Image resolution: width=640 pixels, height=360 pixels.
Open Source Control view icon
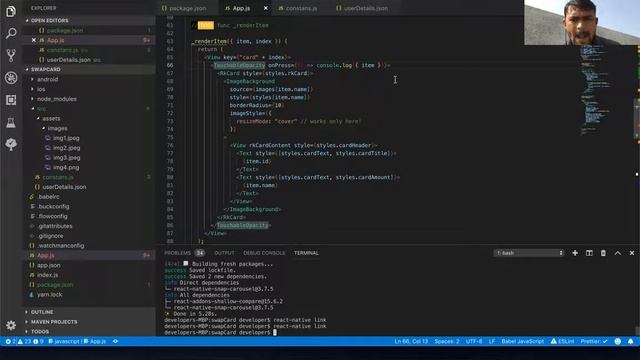[11, 55]
